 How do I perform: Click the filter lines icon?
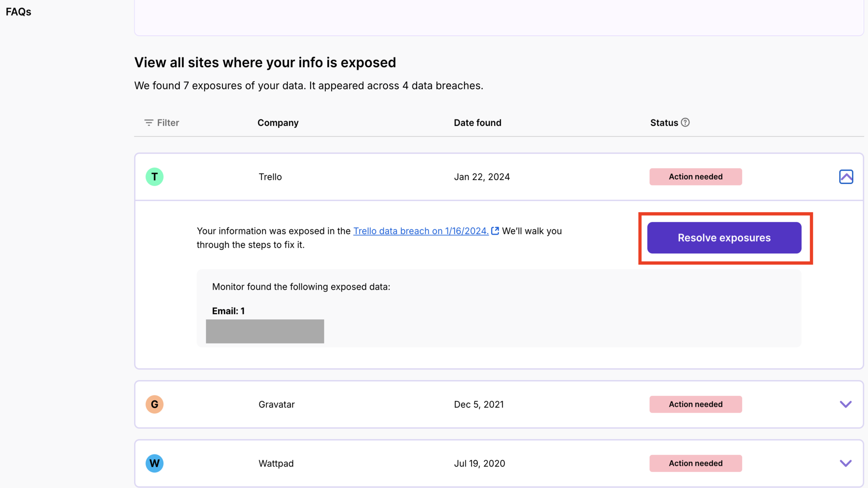149,122
